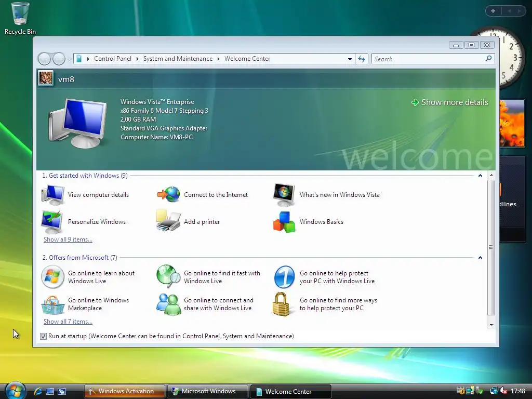Expand the arrow before Control Panel breadcrumb
532x399 pixels.
coord(88,59)
